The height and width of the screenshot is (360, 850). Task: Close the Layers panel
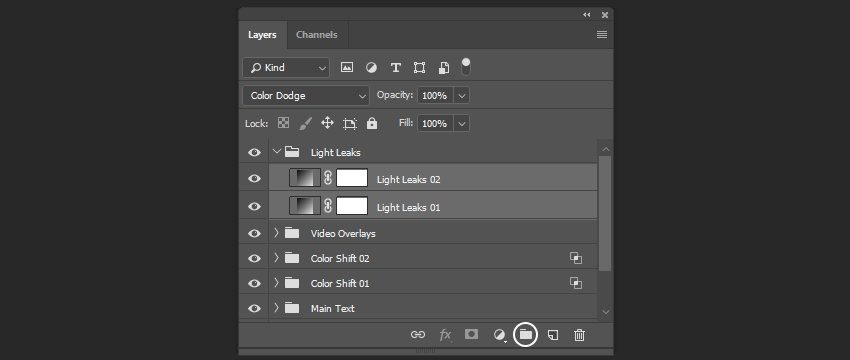[x=605, y=15]
